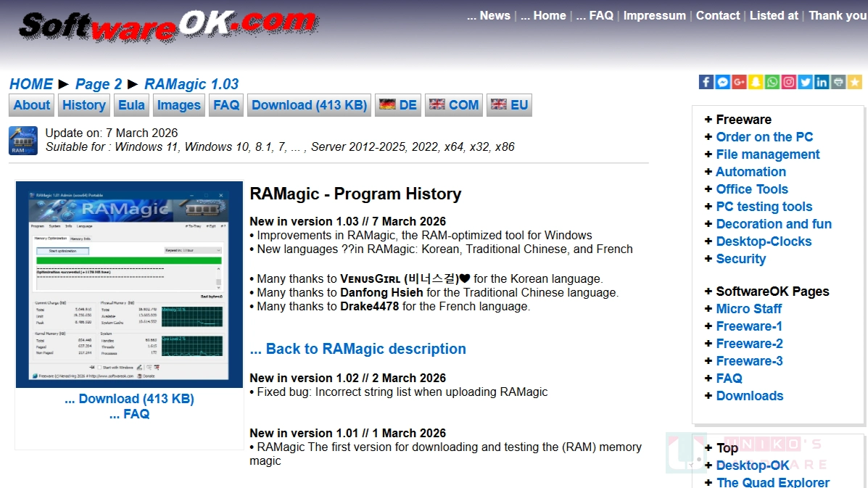The image size is (868, 488).
Task: Switch to the DE German site
Action: [398, 105]
